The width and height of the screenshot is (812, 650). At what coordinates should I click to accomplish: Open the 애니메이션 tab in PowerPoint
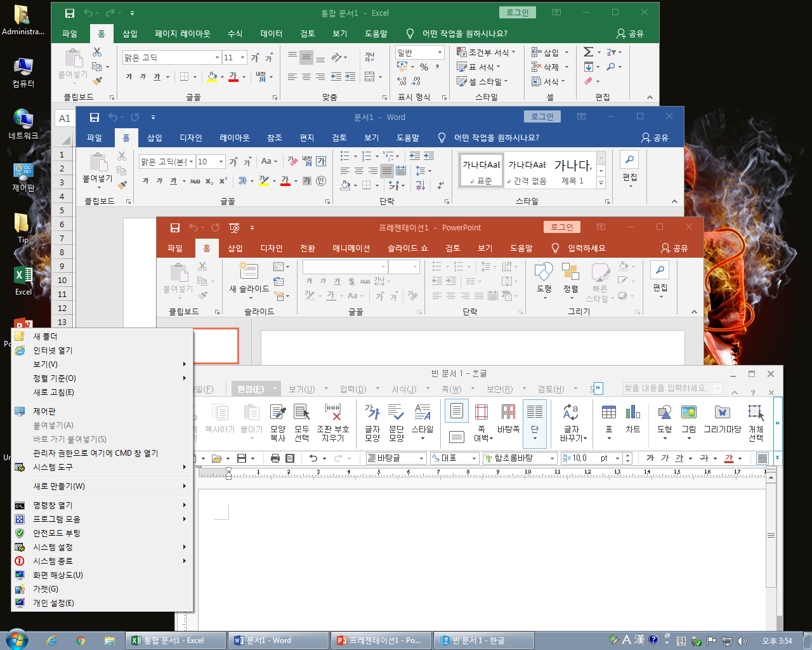pos(351,248)
